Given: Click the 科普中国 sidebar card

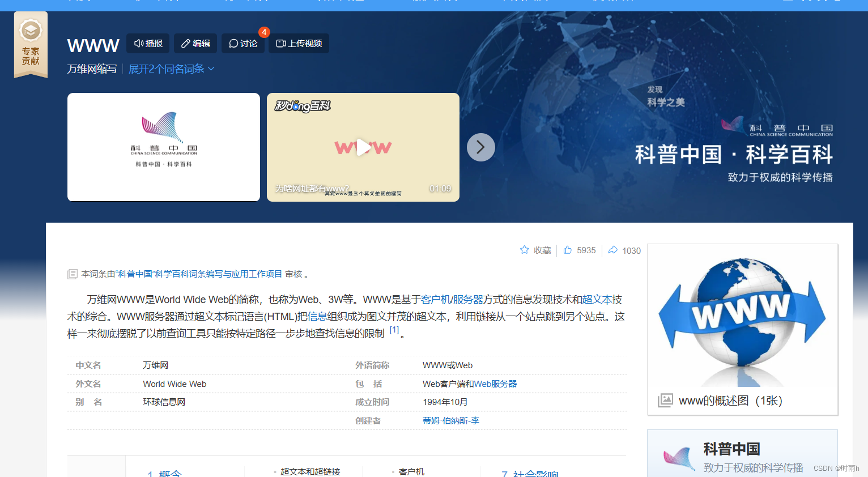Looking at the screenshot, I should tap(742, 453).
